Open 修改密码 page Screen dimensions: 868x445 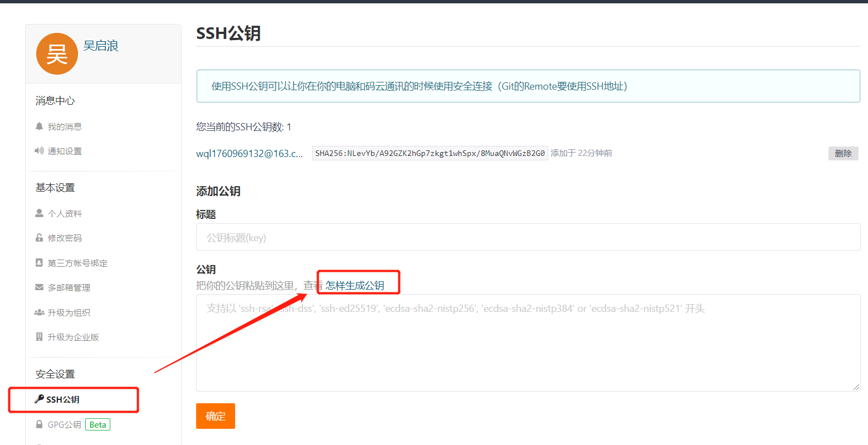(x=65, y=238)
